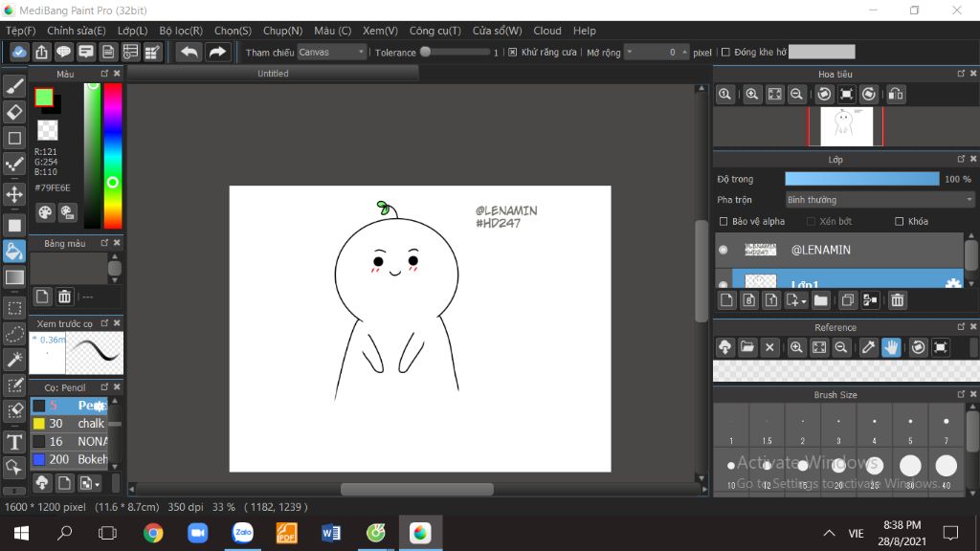Adjust the Tolerance slider
980x551 pixels.
coord(457,53)
